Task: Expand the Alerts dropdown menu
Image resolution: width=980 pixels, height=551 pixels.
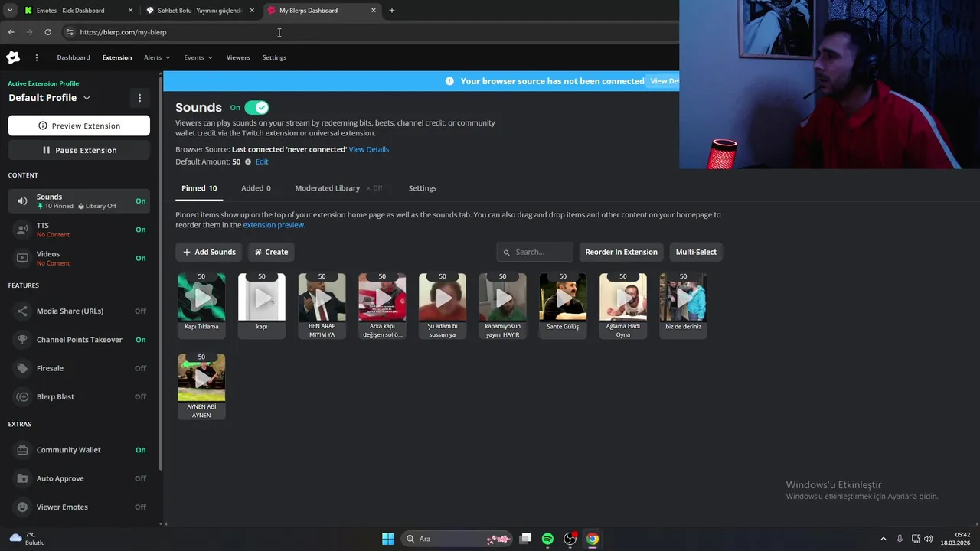Action: [x=157, y=57]
